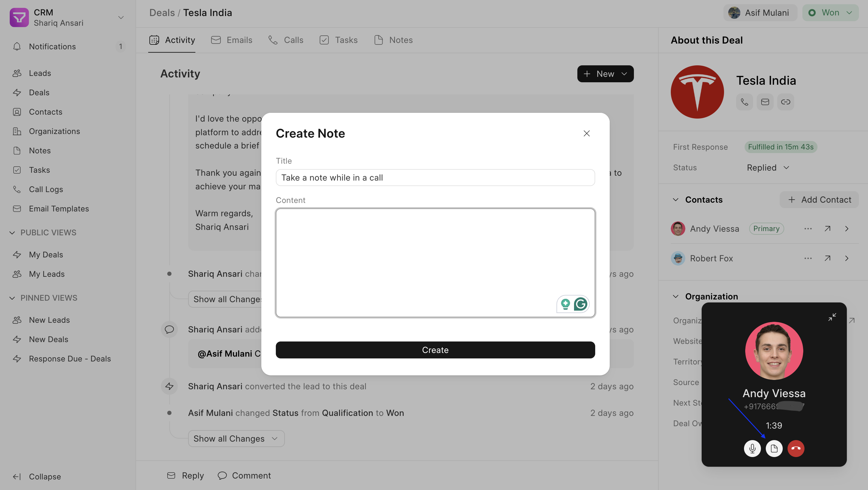
Task: Expand Andy Viessa contact details
Action: pos(847,229)
